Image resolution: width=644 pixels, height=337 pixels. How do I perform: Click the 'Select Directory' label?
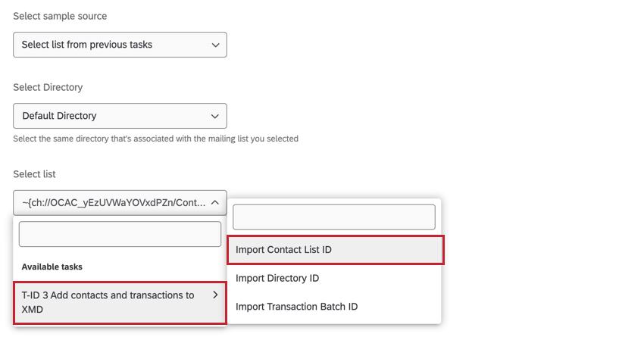click(x=48, y=87)
